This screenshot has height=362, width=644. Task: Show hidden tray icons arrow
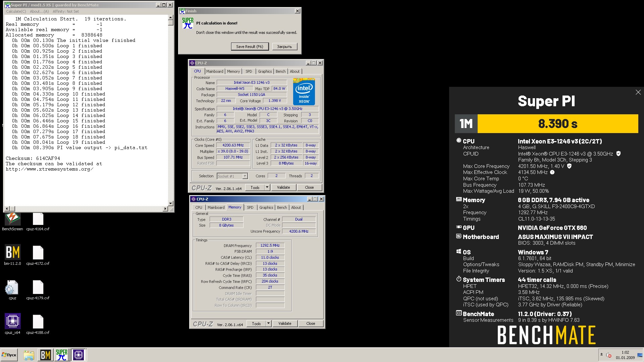pyautogui.click(x=601, y=355)
